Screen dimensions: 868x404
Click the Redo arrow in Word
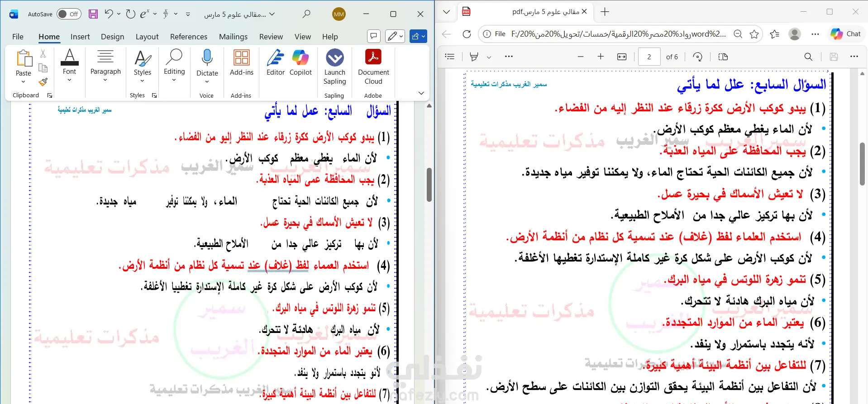131,14
